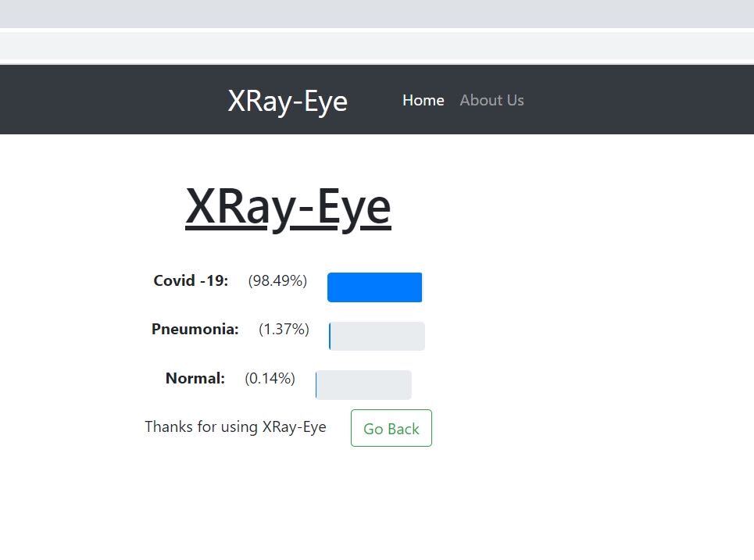The image size is (754, 560).
Task: Click the Pneumonia progress bar
Action: (x=377, y=336)
